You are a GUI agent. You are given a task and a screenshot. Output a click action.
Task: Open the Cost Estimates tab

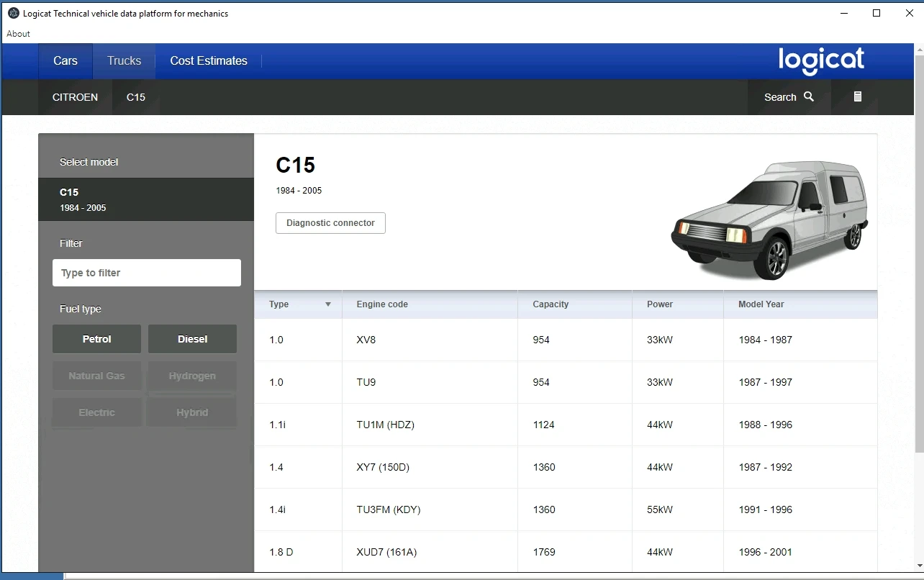209,61
